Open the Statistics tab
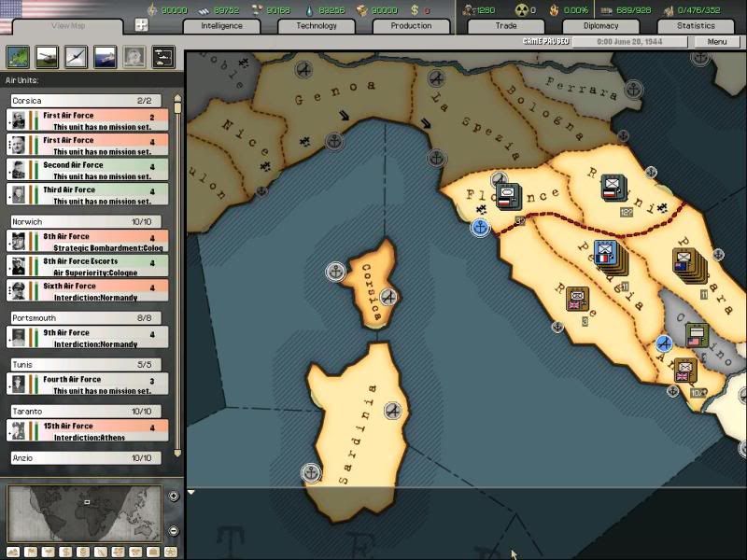 coord(696,26)
